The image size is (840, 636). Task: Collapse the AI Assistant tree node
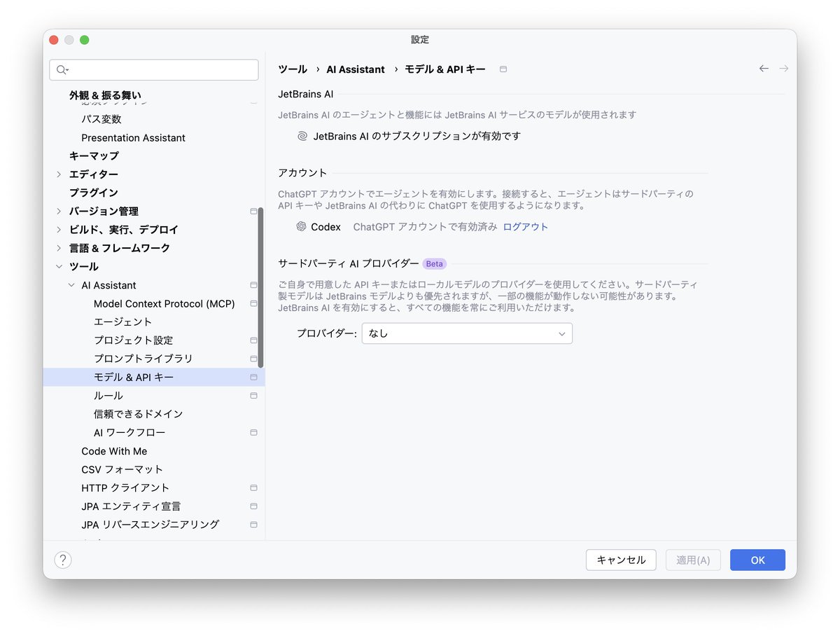coord(71,285)
